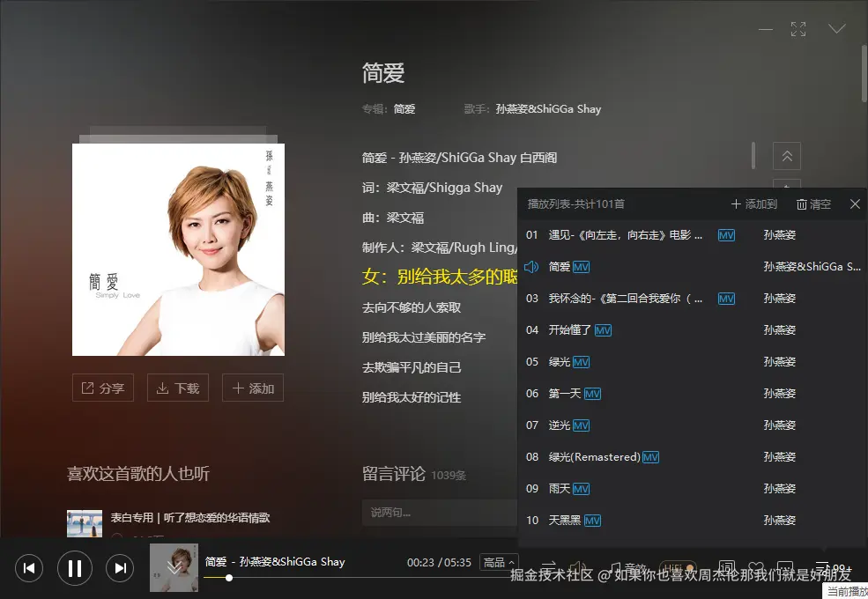The width and height of the screenshot is (868, 599).
Task: Open MV for 雨天
Action: click(582, 489)
